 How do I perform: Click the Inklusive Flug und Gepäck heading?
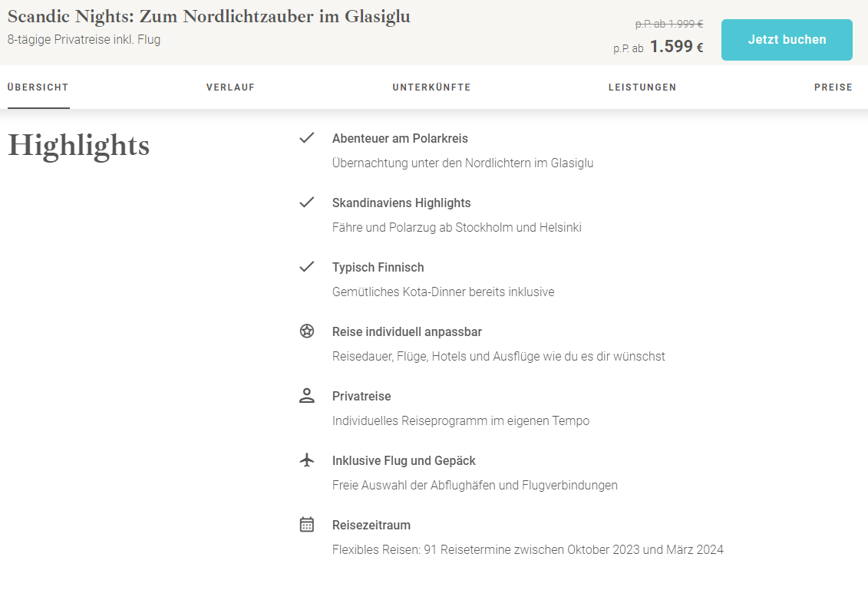[404, 460]
